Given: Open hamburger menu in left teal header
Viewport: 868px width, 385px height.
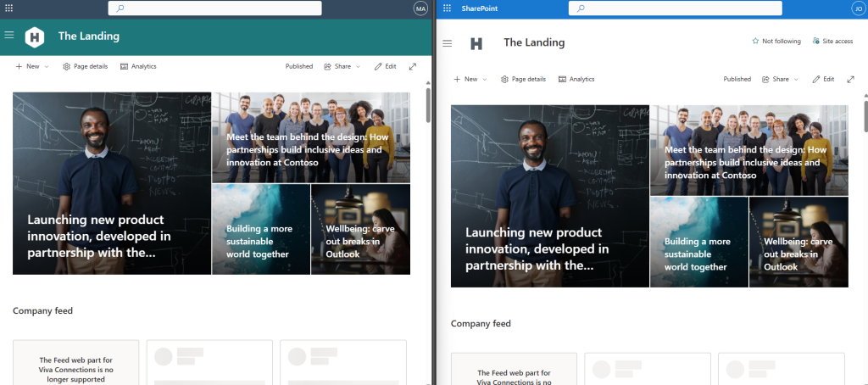Looking at the screenshot, I should pyautogui.click(x=8, y=35).
